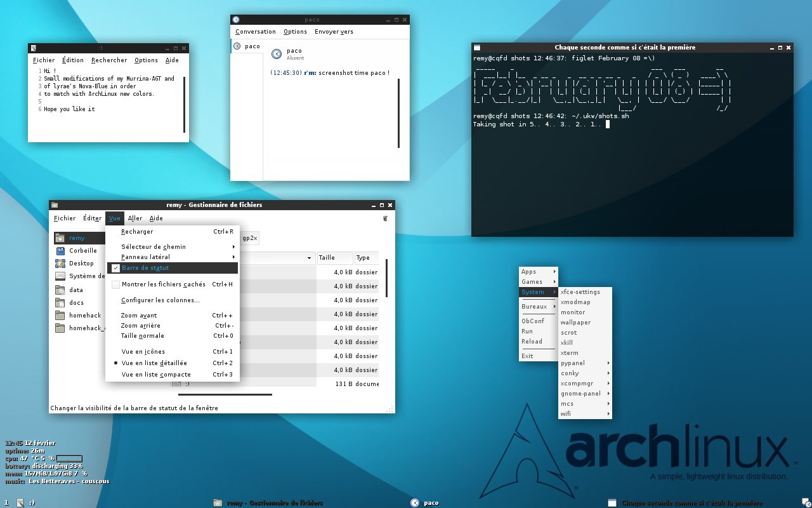
Task: Choose Exit in the desktop menu
Action: pyautogui.click(x=538, y=356)
